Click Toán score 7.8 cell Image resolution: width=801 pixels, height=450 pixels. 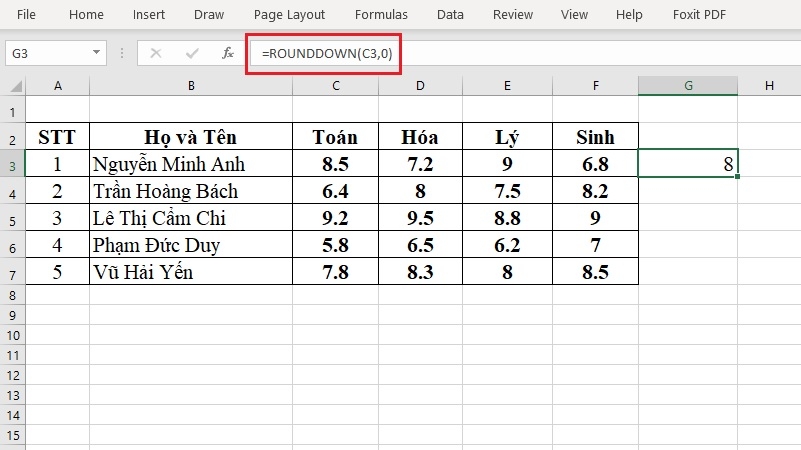(x=336, y=271)
